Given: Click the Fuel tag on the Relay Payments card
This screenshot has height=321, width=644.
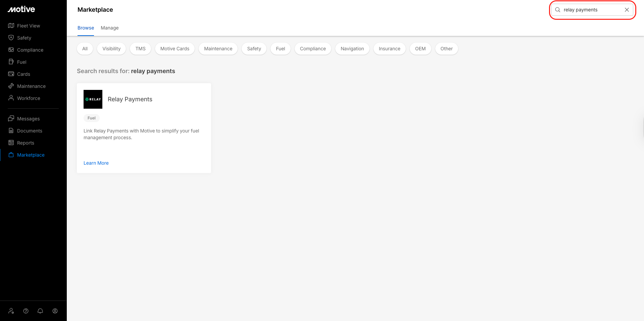Looking at the screenshot, I should pyautogui.click(x=92, y=118).
